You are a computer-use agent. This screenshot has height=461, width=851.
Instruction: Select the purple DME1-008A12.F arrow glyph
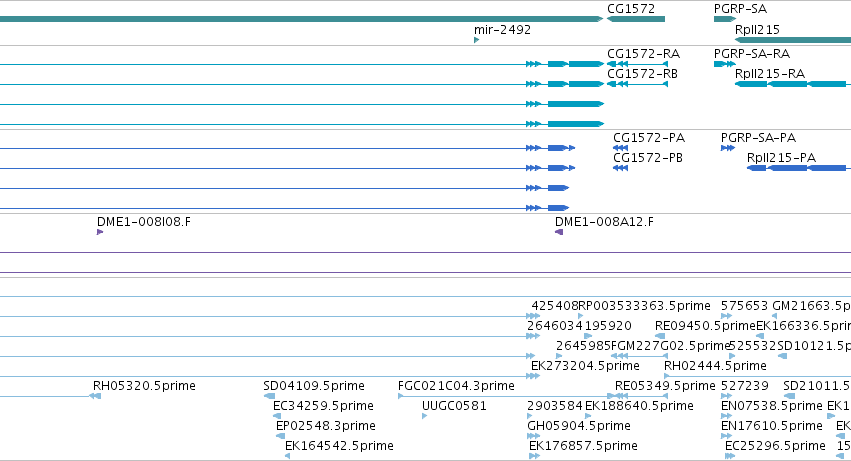click(x=559, y=232)
